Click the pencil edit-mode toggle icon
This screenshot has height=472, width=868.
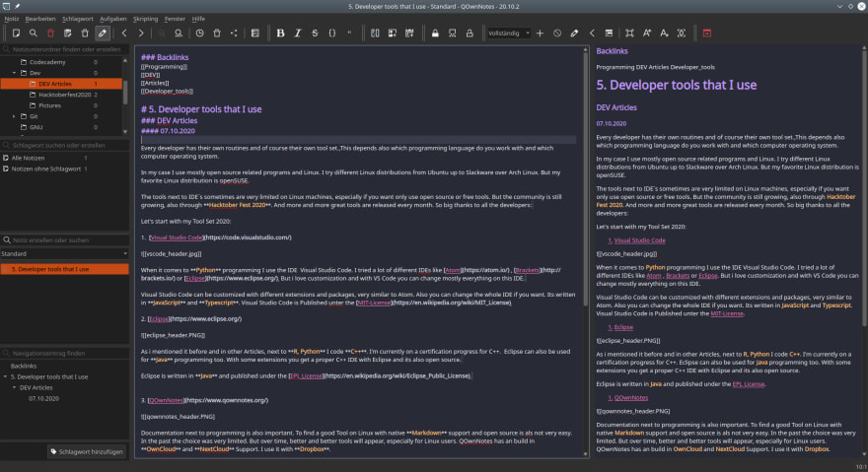[103, 34]
